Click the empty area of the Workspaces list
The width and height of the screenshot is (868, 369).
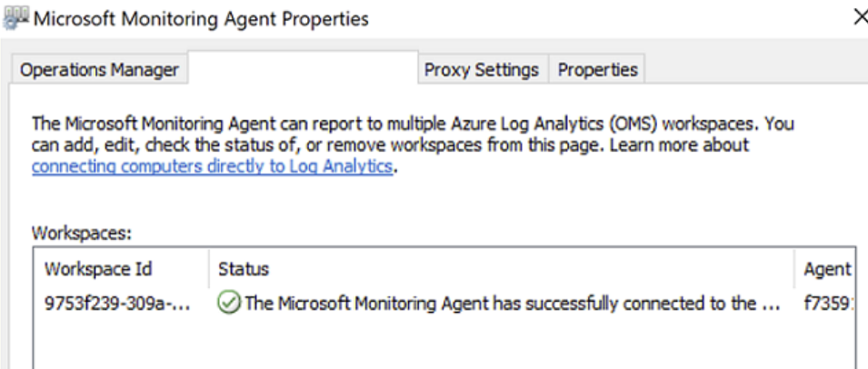445,343
